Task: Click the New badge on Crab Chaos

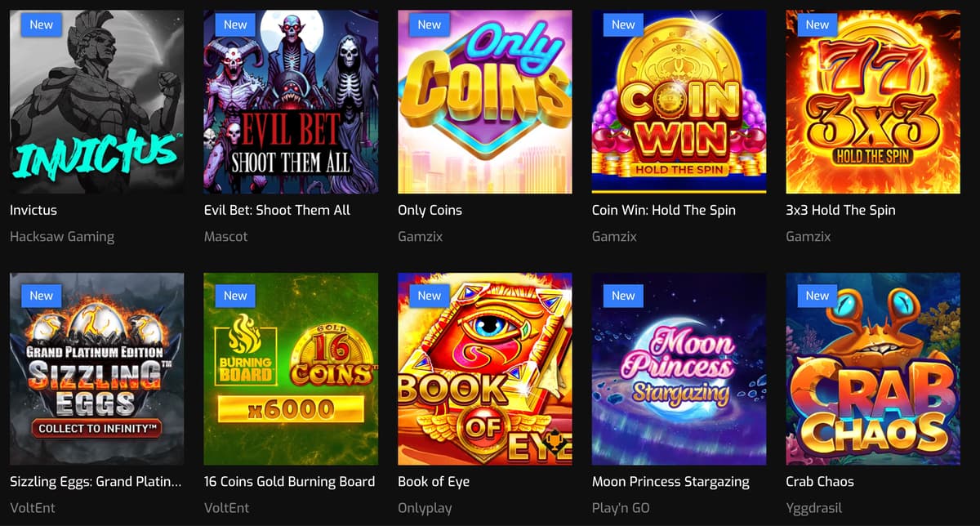Action: click(817, 296)
